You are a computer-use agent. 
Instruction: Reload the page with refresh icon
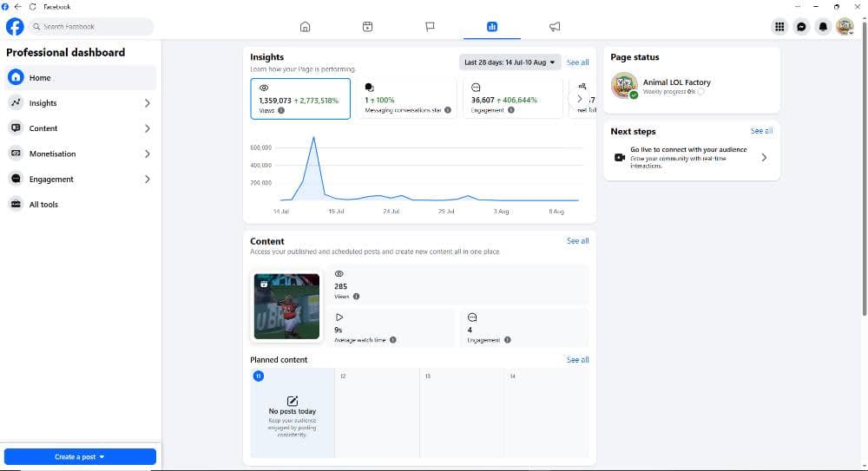tap(33, 7)
